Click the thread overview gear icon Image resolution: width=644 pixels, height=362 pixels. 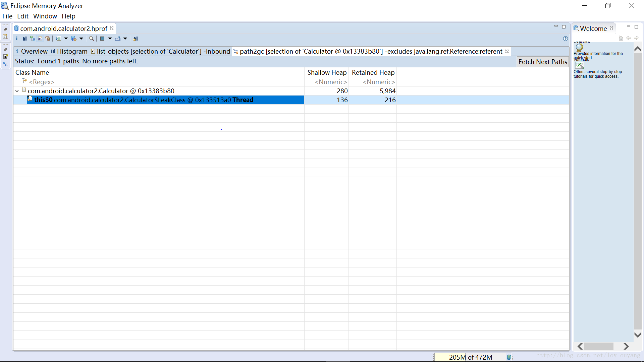48,39
